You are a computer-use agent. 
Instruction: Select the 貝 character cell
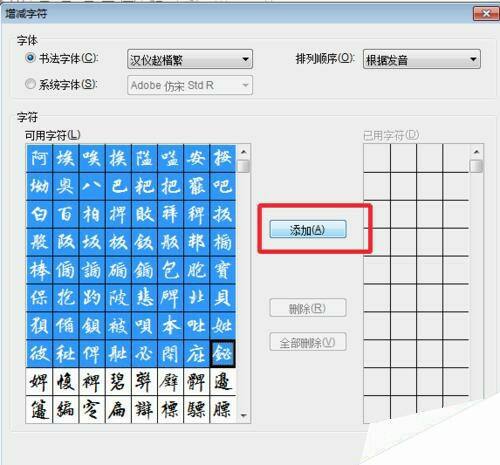pyautogui.click(x=223, y=298)
